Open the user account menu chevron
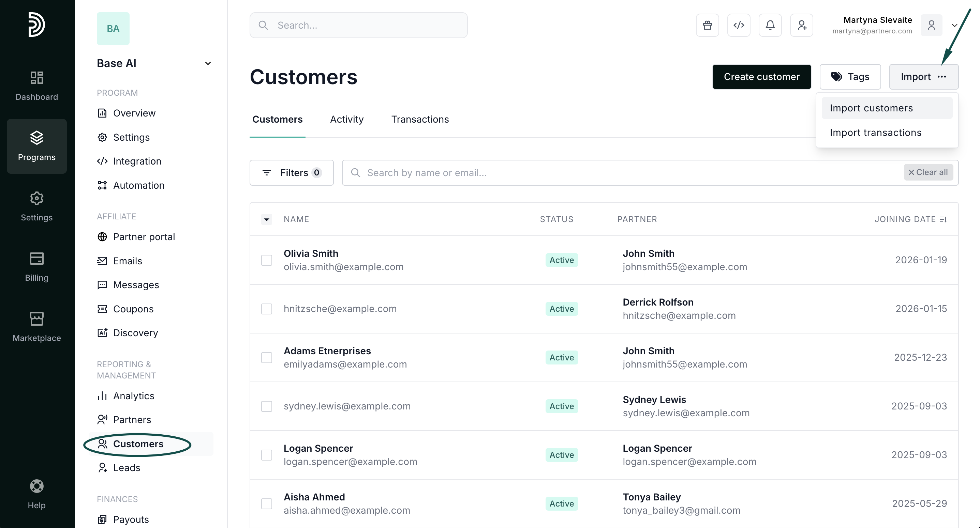Image resolution: width=980 pixels, height=528 pixels. pyautogui.click(x=954, y=26)
